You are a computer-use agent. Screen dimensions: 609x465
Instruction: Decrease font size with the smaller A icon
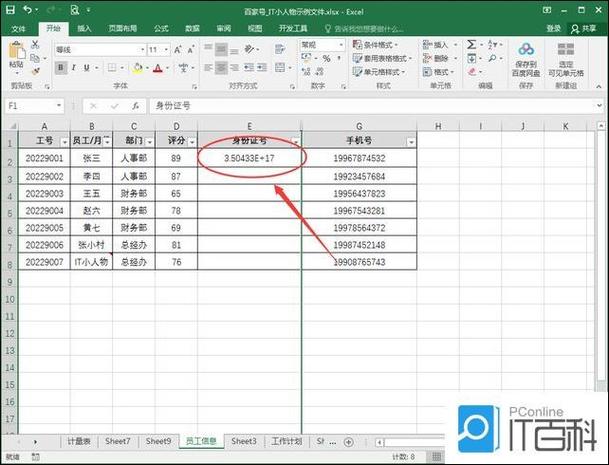191,50
